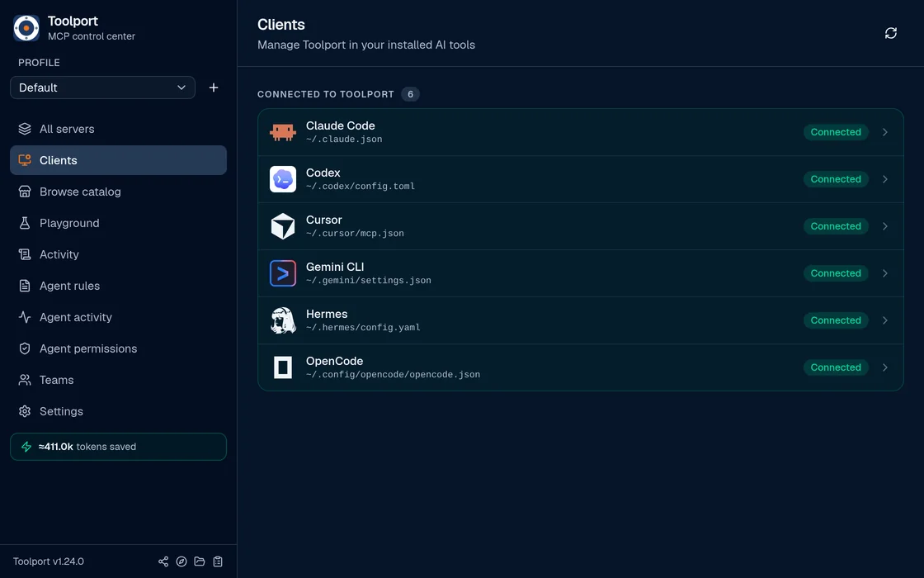Click the compass icon in footer
924x578 pixels.
pyautogui.click(x=181, y=561)
